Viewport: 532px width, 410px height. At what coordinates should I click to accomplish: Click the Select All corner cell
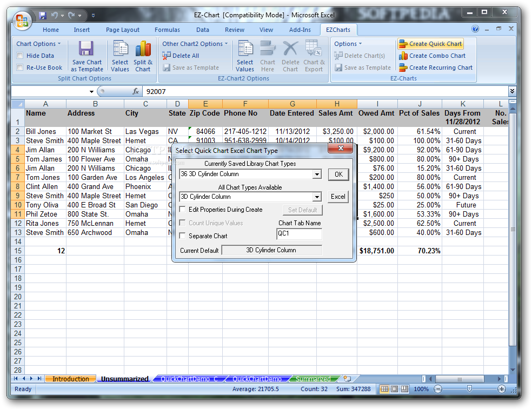(18, 104)
